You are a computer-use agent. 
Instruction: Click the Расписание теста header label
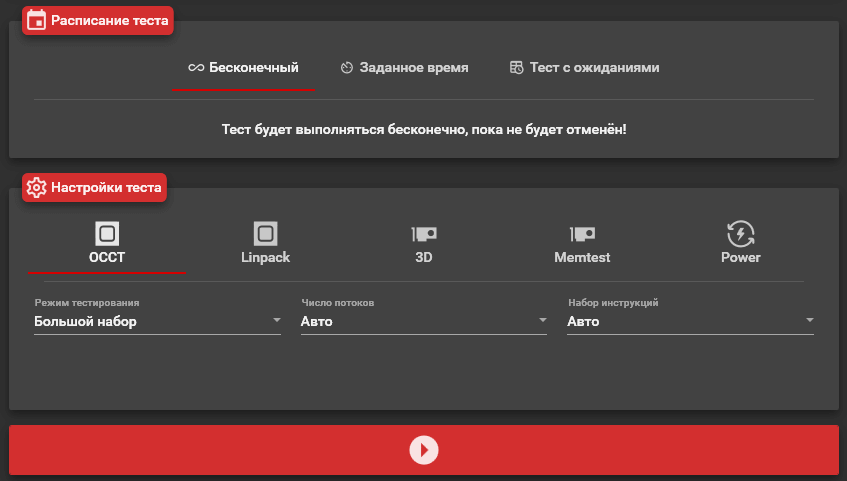[x=110, y=20]
